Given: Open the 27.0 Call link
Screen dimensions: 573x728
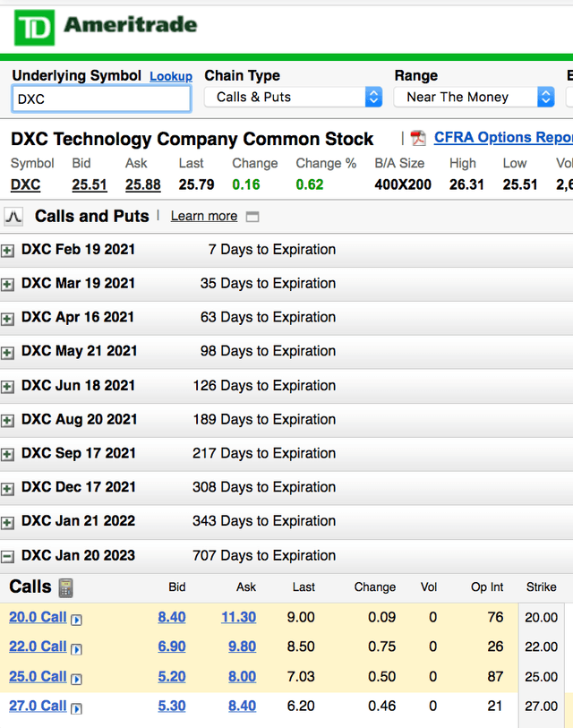Looking at the screenshot, I should (x=38, y=706).
